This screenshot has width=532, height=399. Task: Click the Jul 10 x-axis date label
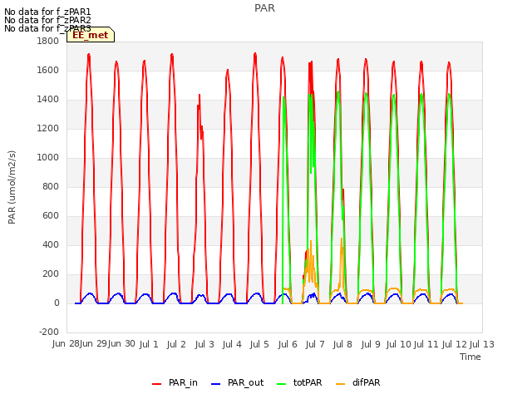click(399, 344)
